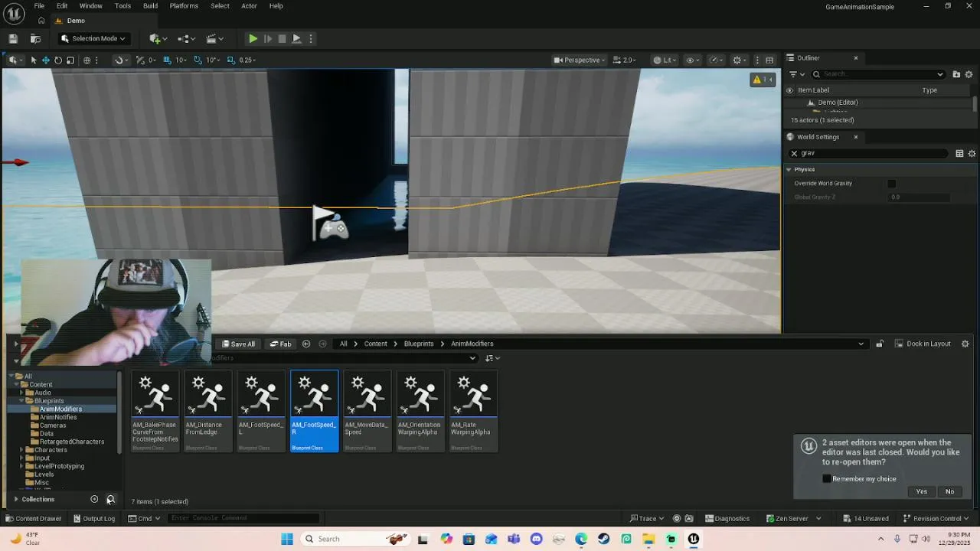Viewport: 980px width, 551px height.
Task: Check Remember my choice
Action: 827,479
